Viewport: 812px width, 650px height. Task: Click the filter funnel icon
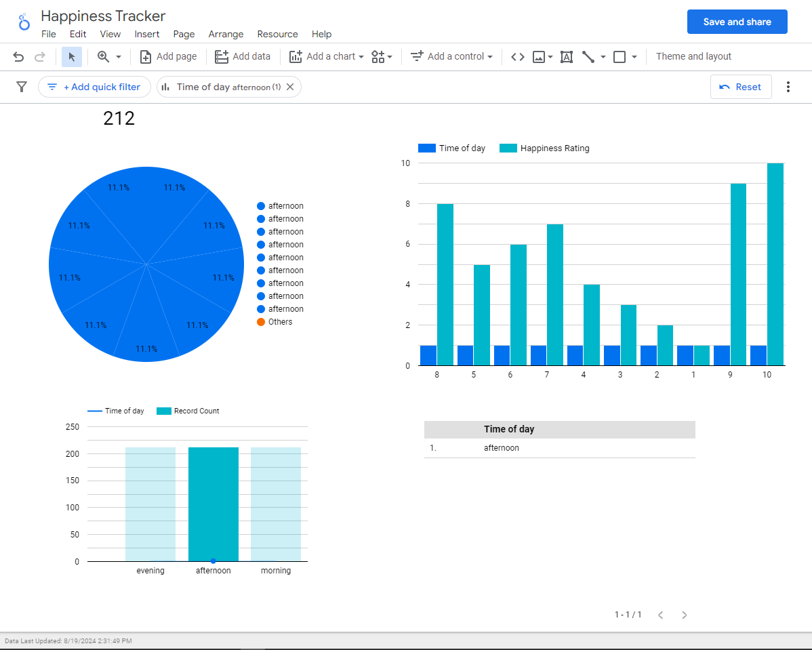(x=22, y=87)
